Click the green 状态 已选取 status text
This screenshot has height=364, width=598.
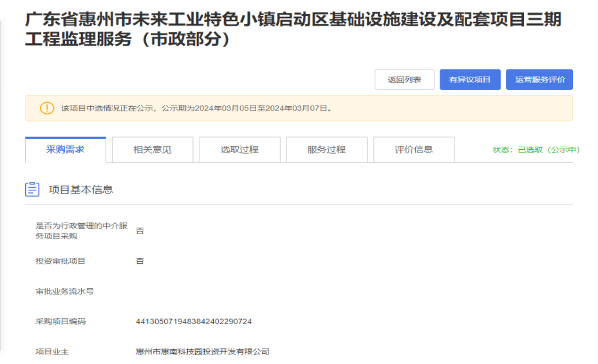(x=536, y=150)
